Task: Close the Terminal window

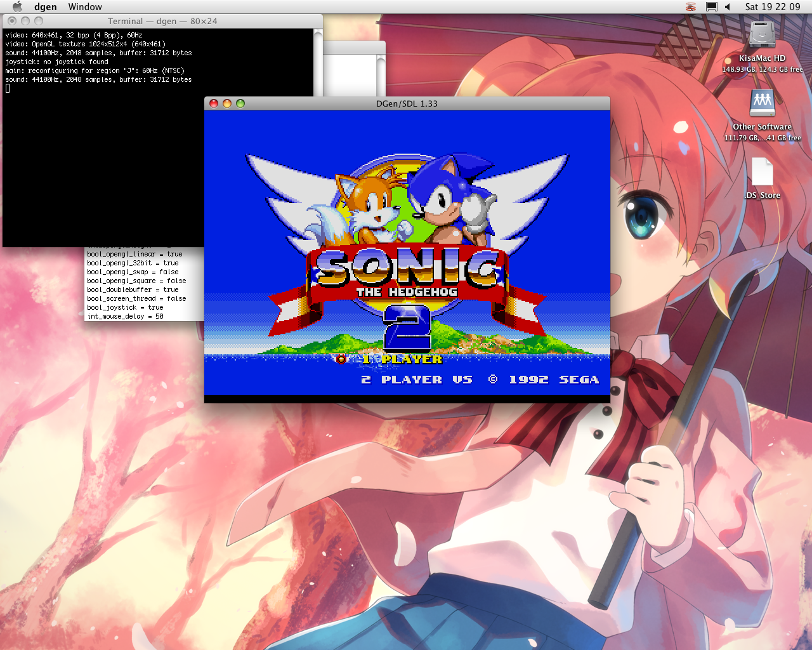Action: click(x=12, y=21)
